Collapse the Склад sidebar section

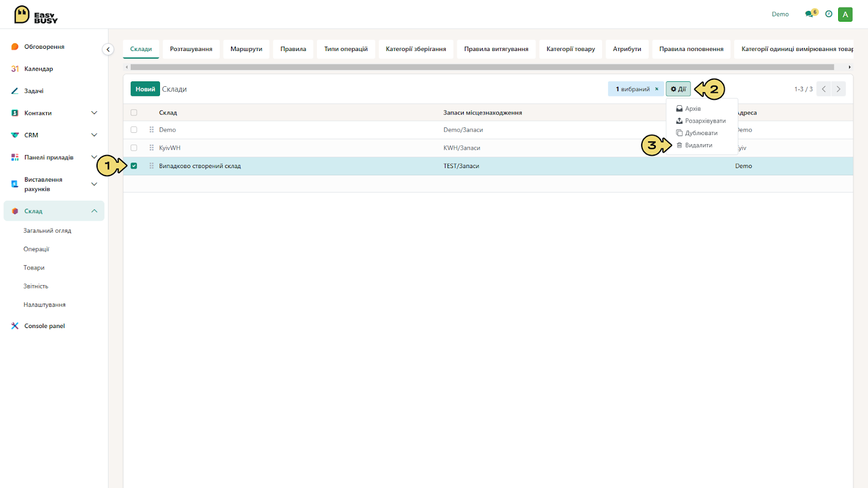pyautogui.click(x=94, y=211)
